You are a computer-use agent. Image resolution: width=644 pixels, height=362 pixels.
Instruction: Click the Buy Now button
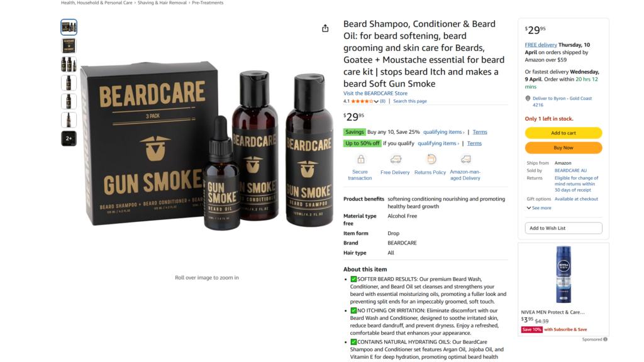click(563, 148)
